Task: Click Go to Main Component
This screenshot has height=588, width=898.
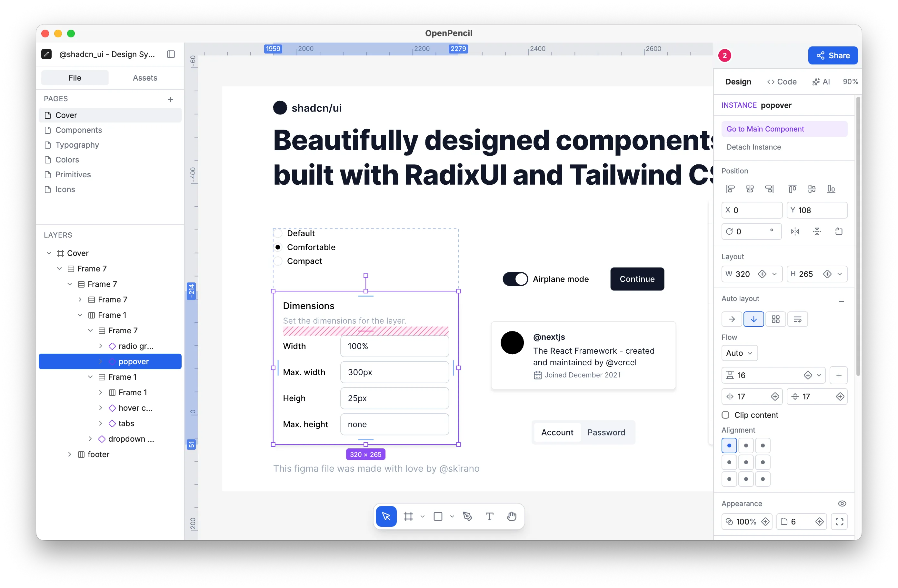Action: click(x=784, y=129)
